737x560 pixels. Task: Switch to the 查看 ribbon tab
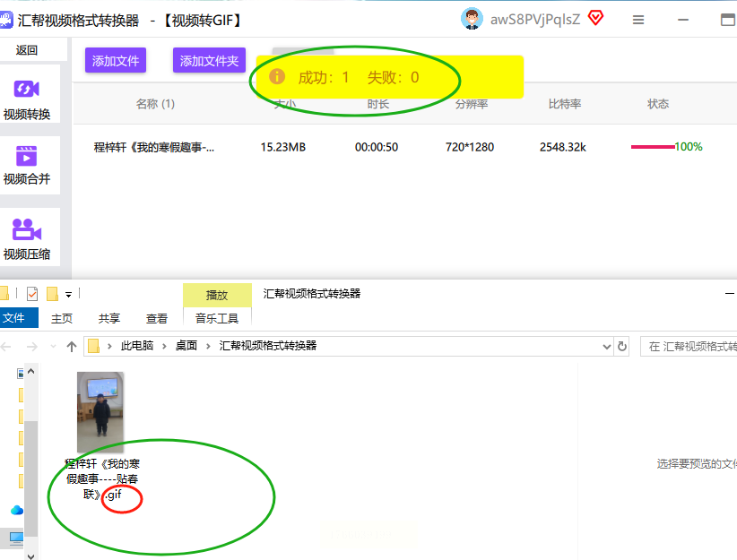(157, 318)
